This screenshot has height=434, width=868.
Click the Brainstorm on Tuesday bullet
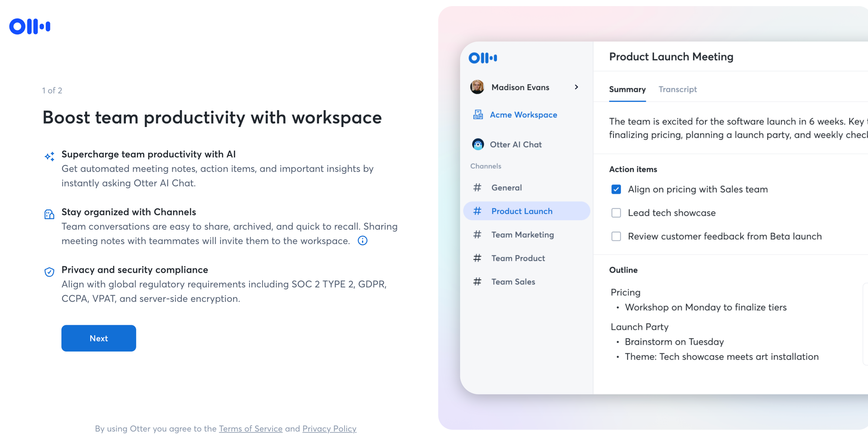coord(674,342)
